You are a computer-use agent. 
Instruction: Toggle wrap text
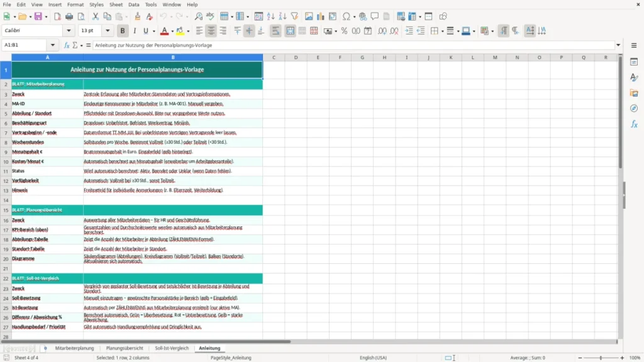point(275,31)
